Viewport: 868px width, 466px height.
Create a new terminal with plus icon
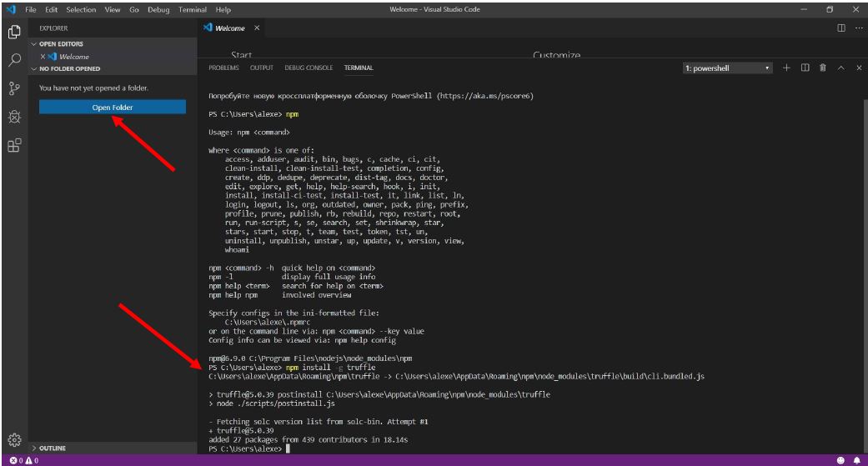[x=786, y=68]
